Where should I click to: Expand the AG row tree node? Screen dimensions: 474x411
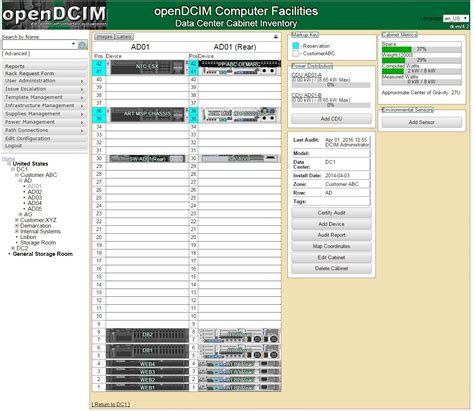pos(20,214)
